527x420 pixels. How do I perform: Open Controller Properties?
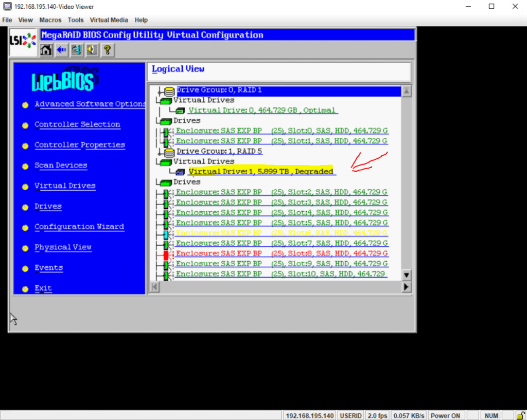click(x=80, y=145)
